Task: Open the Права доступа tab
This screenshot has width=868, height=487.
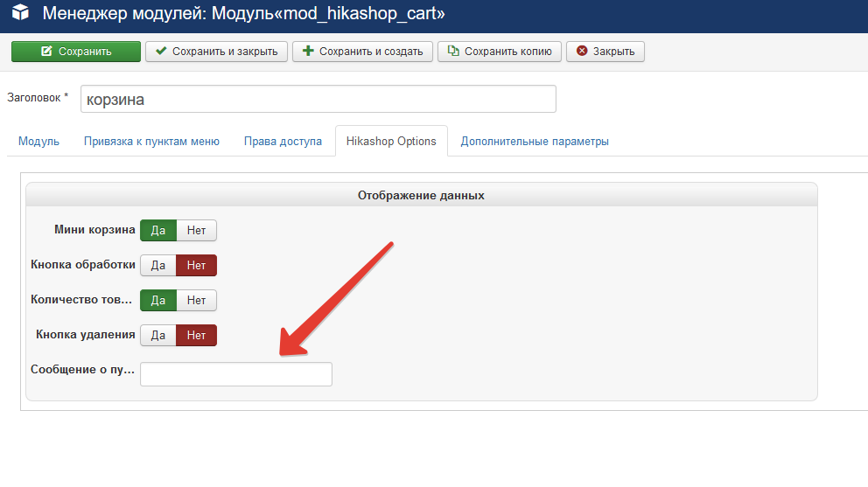Action: pyautogui.click(x=283, y=141)
